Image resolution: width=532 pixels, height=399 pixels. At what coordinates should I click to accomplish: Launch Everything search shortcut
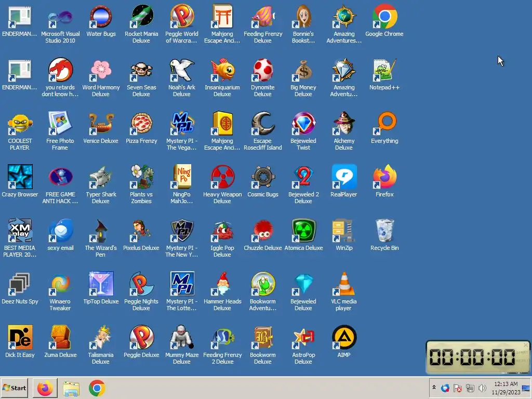coord(384,124)
